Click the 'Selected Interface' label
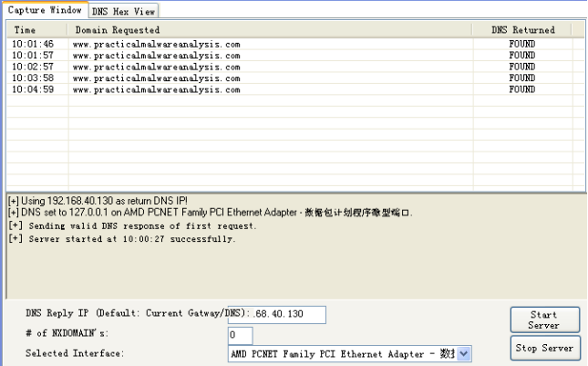The height and width of the screenshot is (366, 588). click(75, 353)
